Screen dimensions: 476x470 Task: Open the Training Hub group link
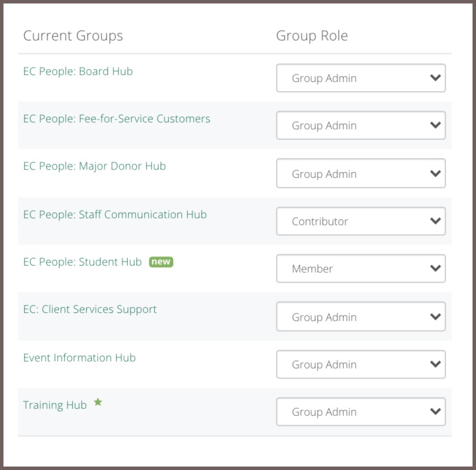click(55, 405)
